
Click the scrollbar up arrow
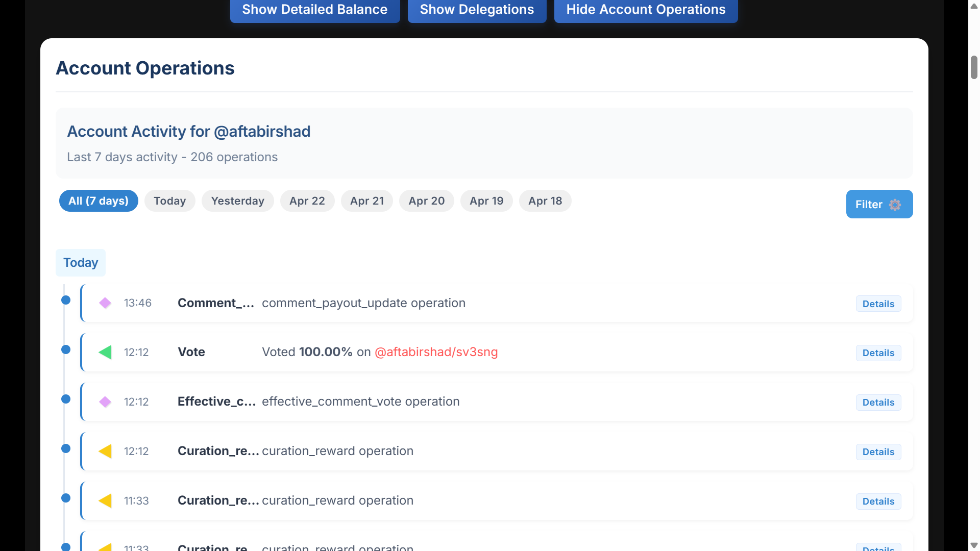tap(974, 6)
